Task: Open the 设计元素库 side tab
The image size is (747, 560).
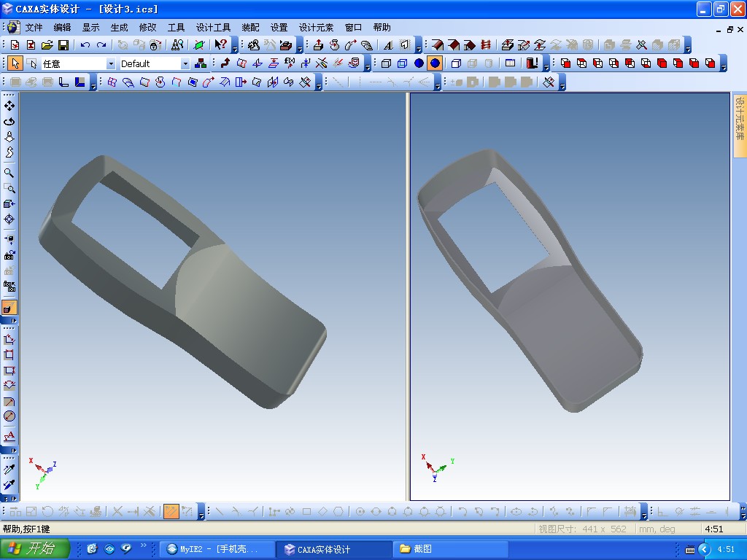Action: click(740, 125)
